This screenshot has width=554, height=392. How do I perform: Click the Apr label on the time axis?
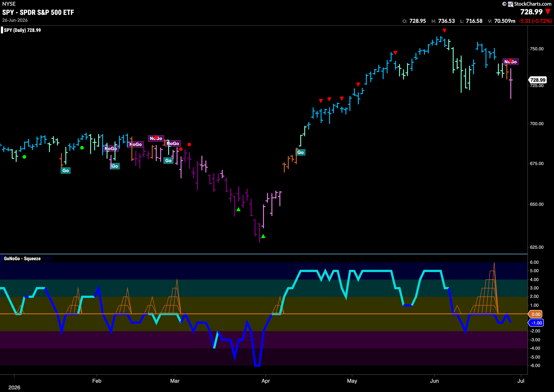tap(266, 381)
